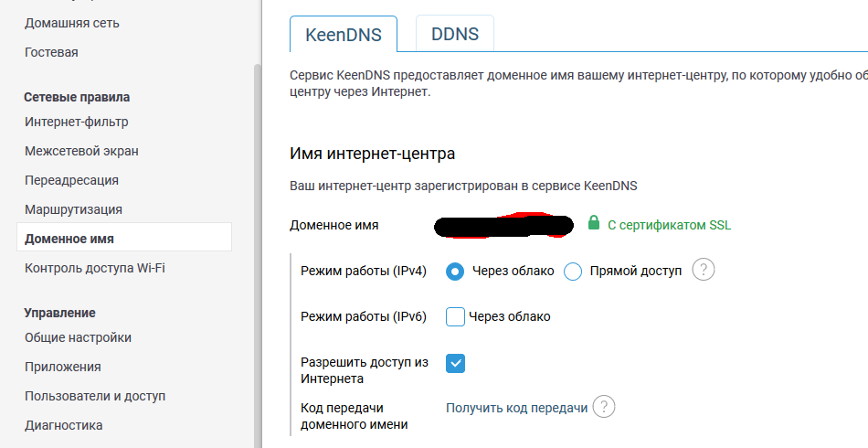This screenshot has width=868, height=448.
Task: Click the sidebar vertical scrollbar
Action: click(x=257, y=229)
